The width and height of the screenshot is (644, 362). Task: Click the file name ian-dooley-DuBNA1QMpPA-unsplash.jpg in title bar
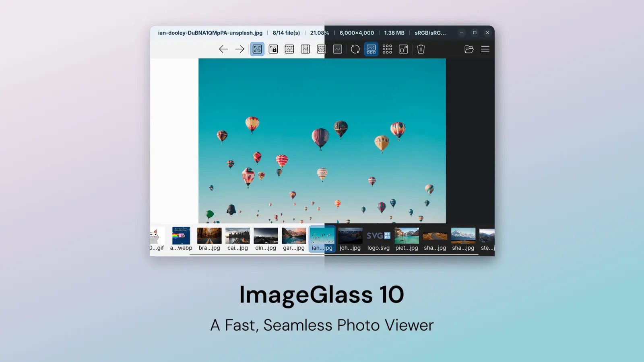[210, 33]
